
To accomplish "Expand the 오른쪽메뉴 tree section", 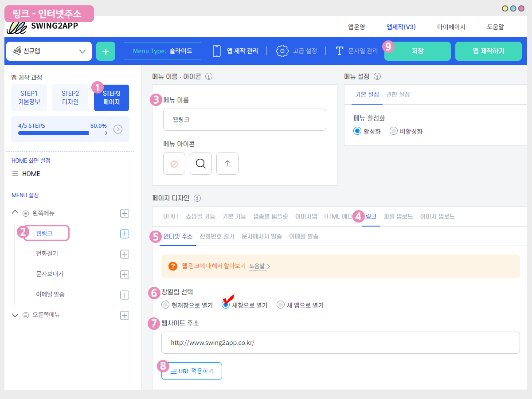I will [15, 315].
